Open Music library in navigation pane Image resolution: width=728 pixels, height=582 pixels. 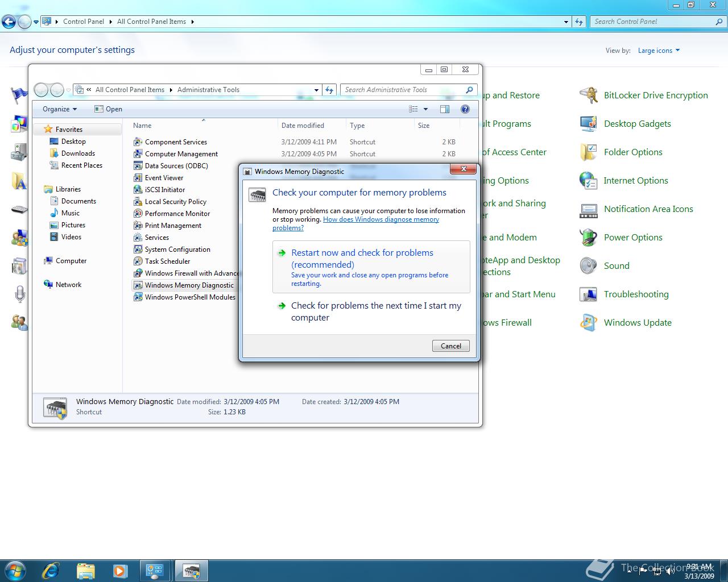pos(71,213)
